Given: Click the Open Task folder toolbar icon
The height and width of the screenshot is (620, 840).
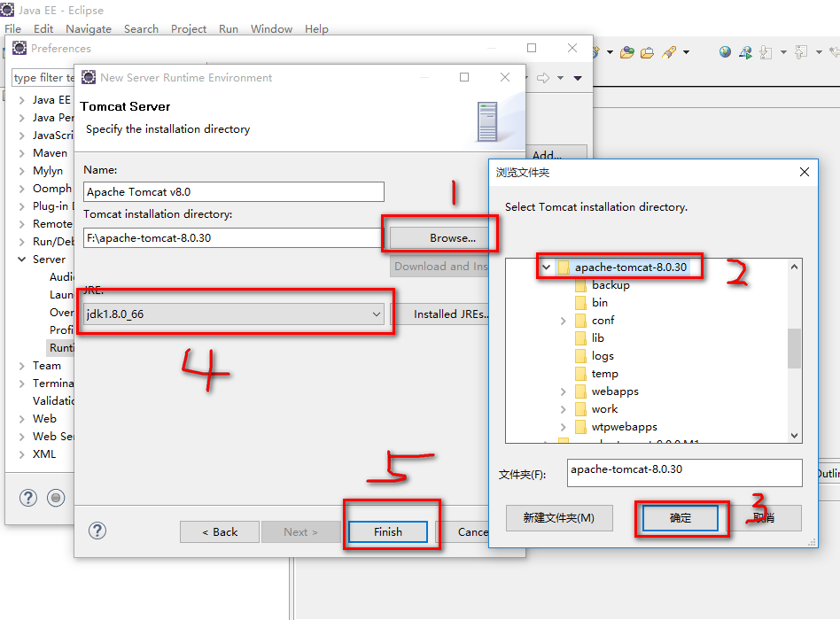Looking at the screenshot, I should (647, 52).
